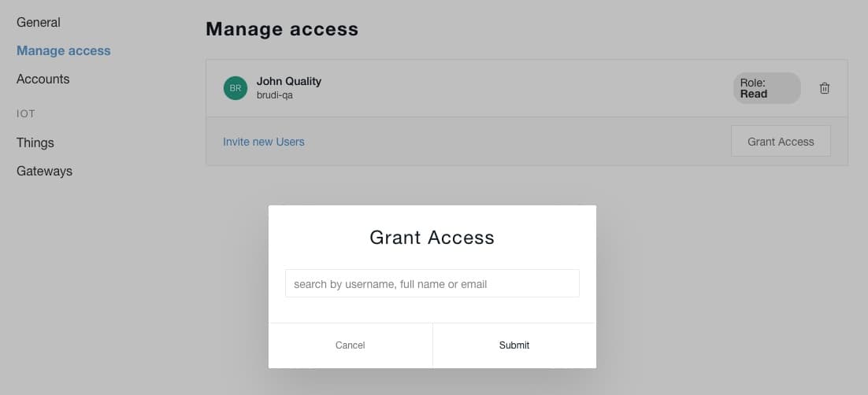Screen dimensions: 868x395
Task: Click the John Quality user name
Action: [289, 81]
